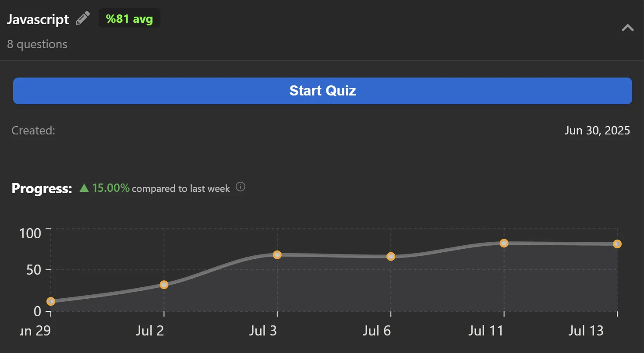Click the "8 questions" subtitle text
The image size is (644, 353).
37,44
